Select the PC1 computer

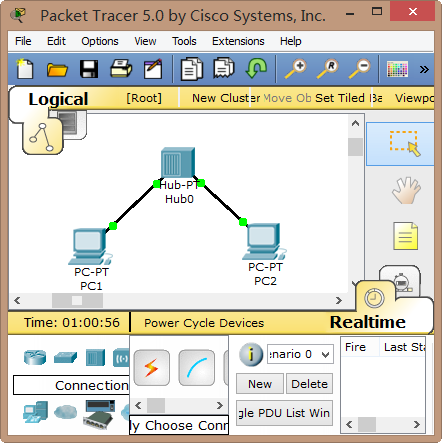tap(90, 247)
